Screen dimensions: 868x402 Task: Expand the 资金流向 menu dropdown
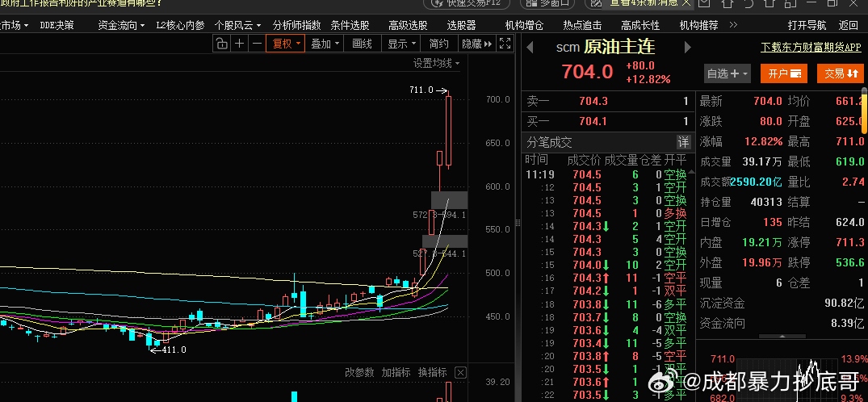(x=121, y=25)
